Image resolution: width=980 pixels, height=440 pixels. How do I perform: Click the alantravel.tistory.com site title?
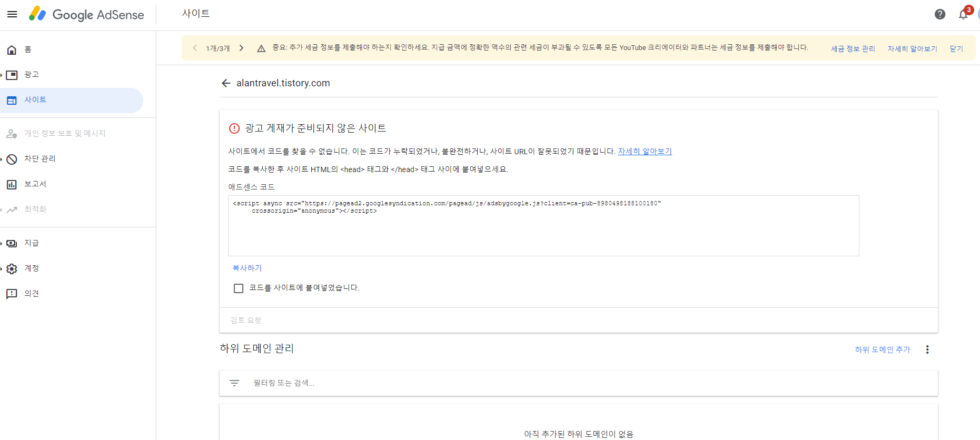tap(283, 83)
